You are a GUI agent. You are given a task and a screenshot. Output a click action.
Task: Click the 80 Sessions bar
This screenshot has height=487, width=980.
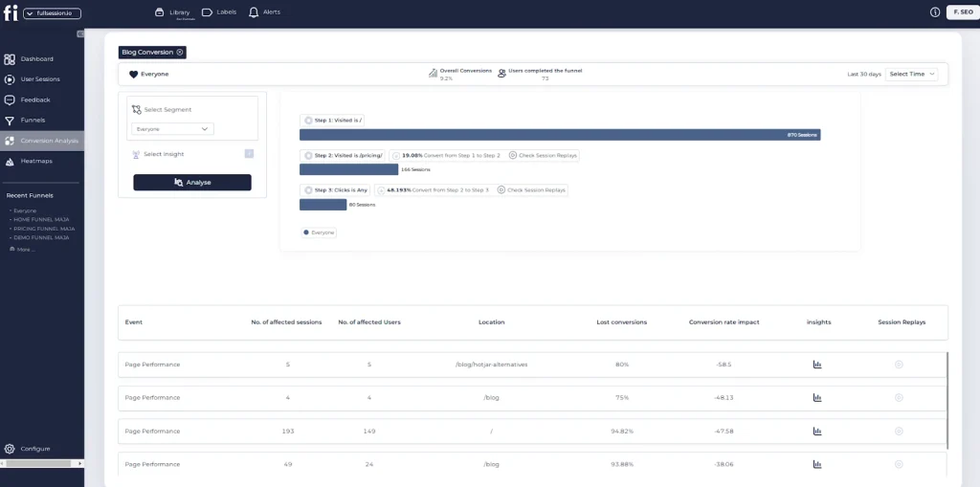click(323, 205)
